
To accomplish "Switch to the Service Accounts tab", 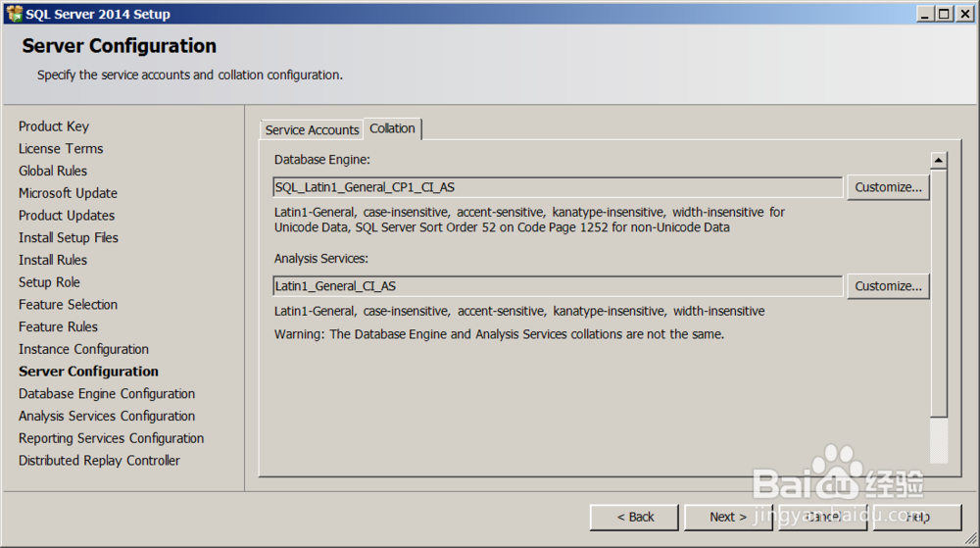I will click(312, 129).
